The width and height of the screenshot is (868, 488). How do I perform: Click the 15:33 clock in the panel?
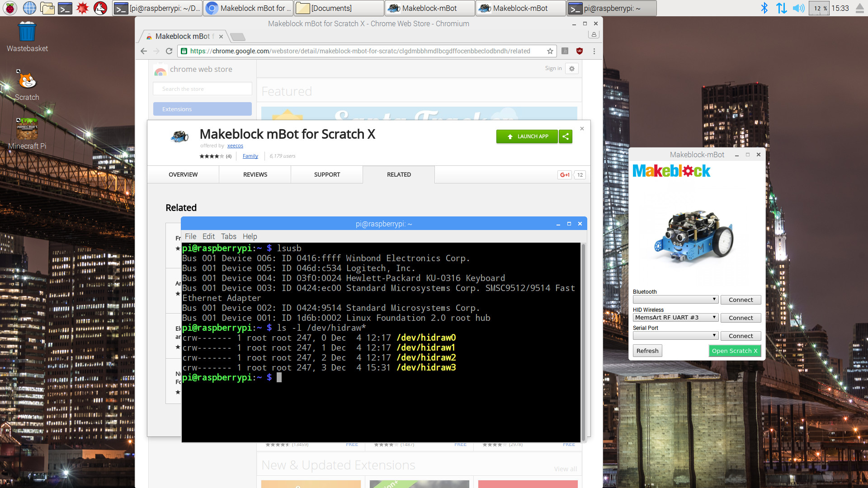click(840, 8)
